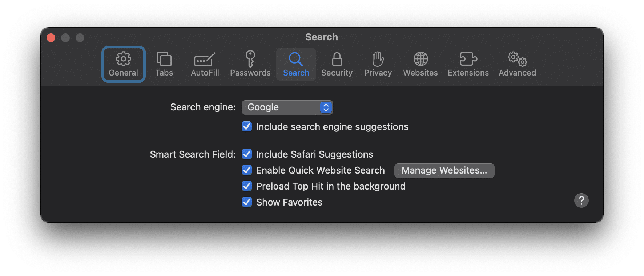
Task: Click the Manage Websites button
Action: (444, 170)
